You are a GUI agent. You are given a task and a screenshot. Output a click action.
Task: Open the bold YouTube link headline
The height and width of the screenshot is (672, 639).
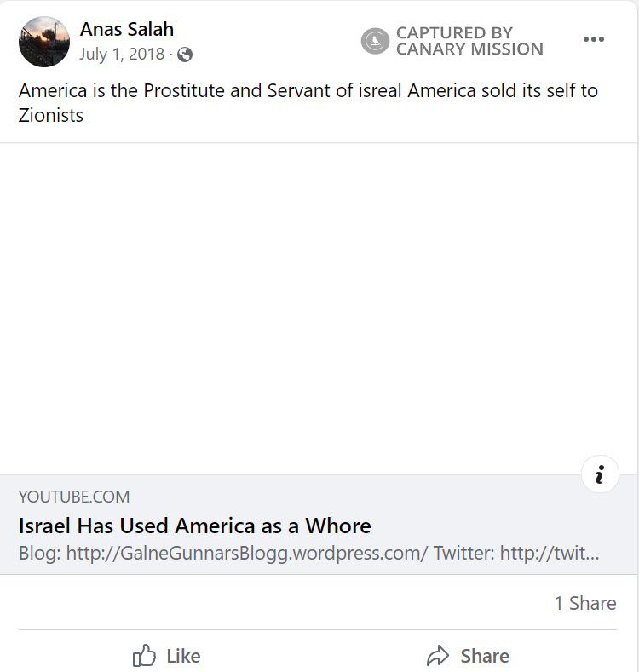pyautogui.click(x=194, y=525)
